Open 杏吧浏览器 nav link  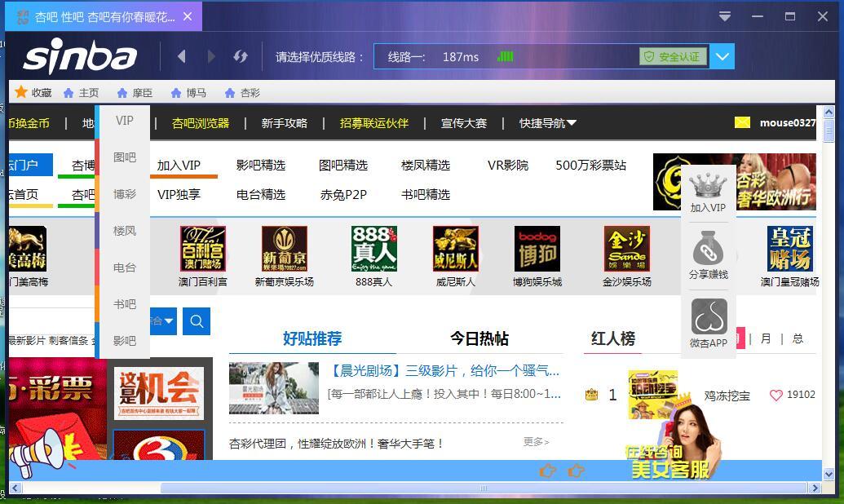click(201, 123)
